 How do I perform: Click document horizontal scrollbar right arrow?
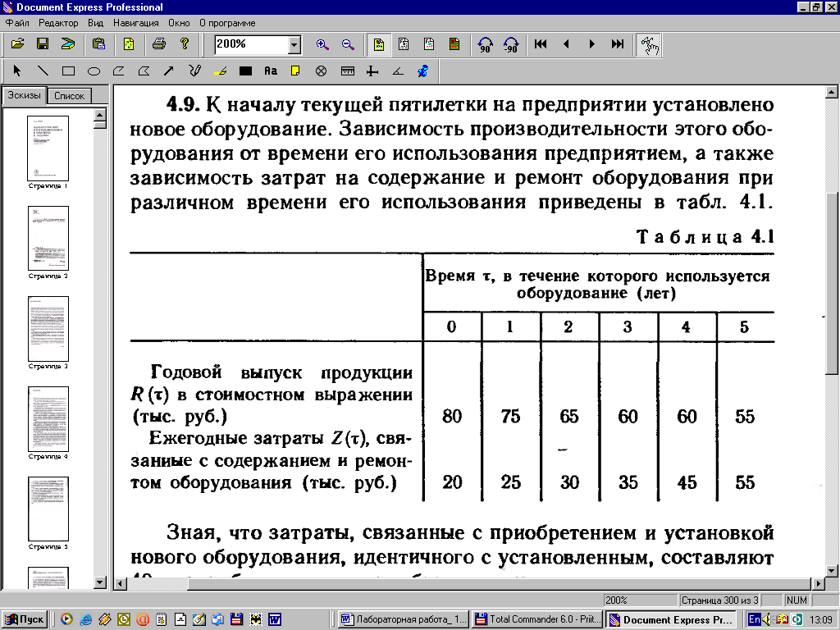click(819, 583)
